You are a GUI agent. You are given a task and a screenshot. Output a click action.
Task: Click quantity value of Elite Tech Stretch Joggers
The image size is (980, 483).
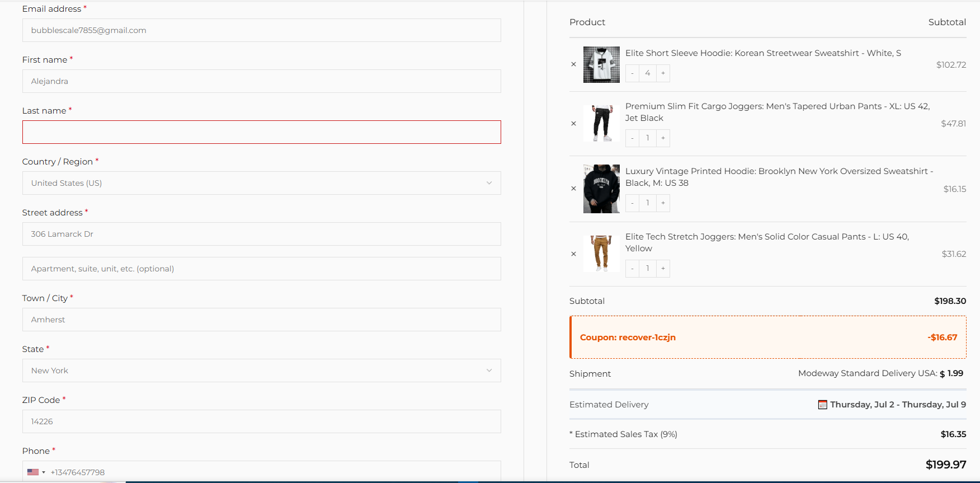point(648,269)
